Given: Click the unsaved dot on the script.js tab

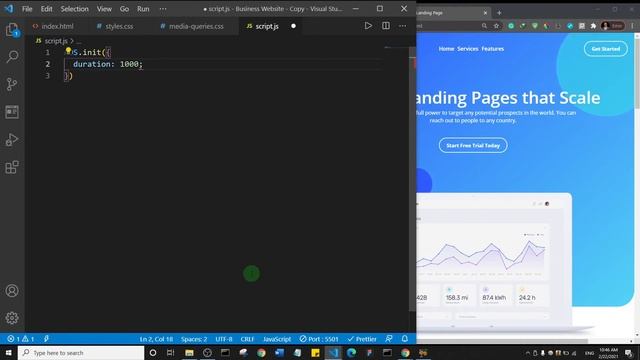Looking at the screenshot, I should [x=293, y=26].
